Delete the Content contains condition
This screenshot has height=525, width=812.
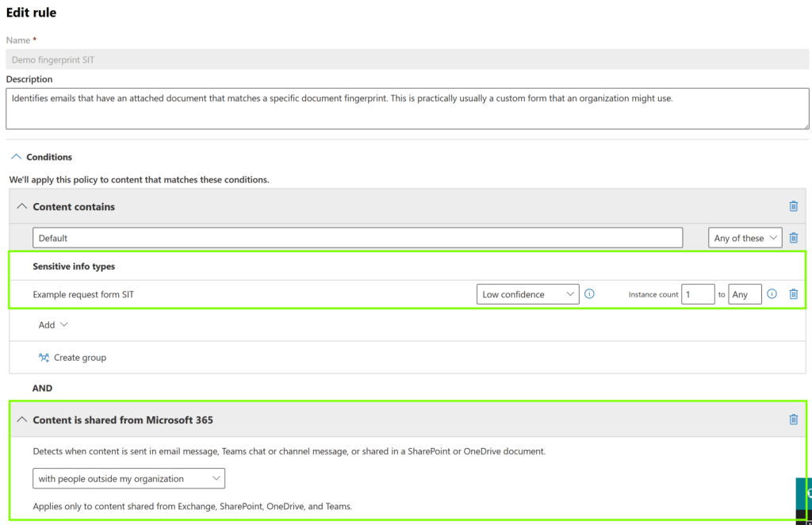click(793, 206)
